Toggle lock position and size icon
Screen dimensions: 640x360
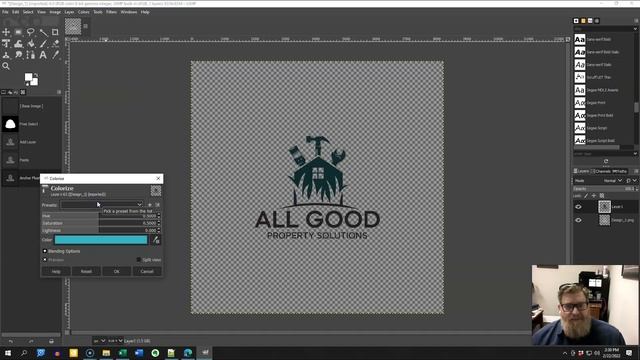coord(594,196)
